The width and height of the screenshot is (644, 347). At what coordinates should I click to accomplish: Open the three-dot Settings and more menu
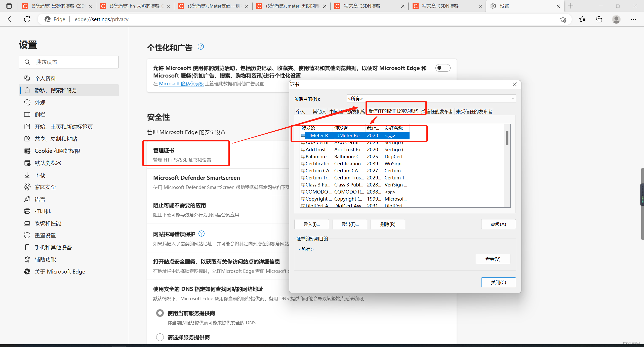(633, 19)
